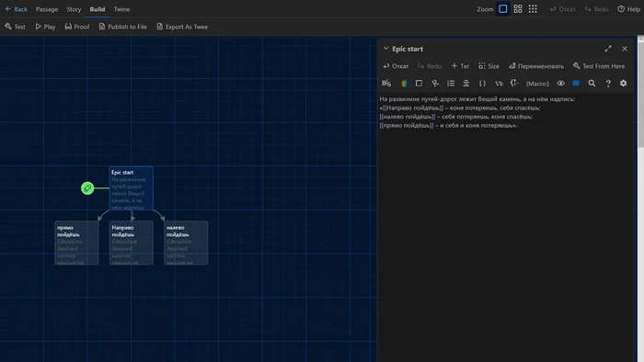Viewport: 644px width, 362px height.
Task: Click the [[налево пойдёшь]] link text in editor
Action: tap(408, 117)
